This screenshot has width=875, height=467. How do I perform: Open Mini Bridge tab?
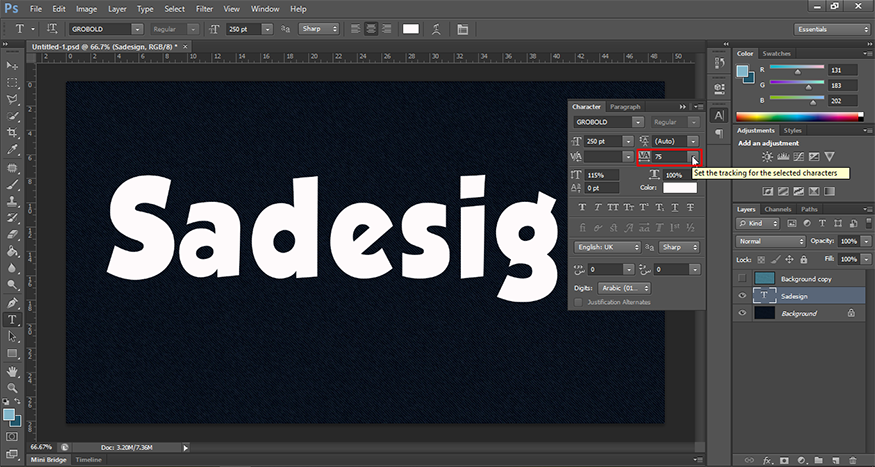click(48, 460)
